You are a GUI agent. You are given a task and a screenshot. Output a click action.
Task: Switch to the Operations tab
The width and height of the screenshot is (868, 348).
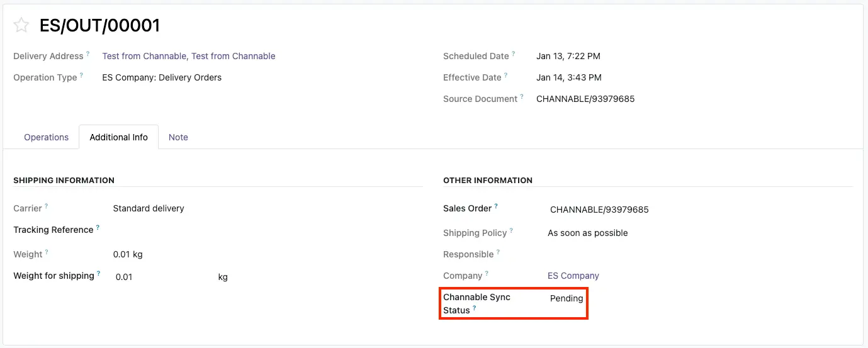tap(46, 137)
